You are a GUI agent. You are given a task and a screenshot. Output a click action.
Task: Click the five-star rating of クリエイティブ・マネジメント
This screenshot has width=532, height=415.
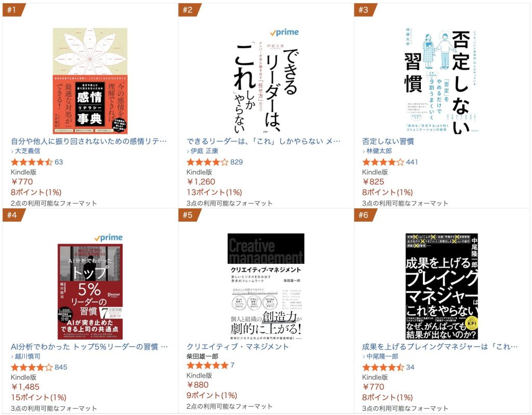[x=208, y=366]
